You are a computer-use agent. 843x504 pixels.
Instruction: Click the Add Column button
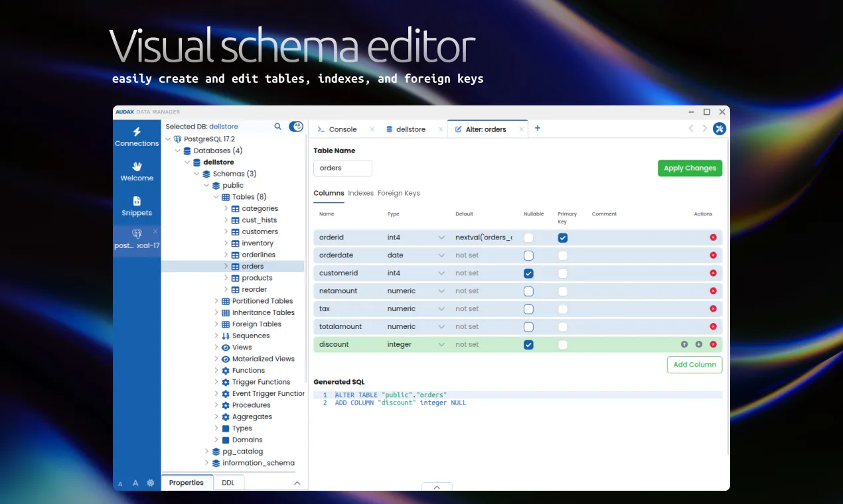[694, 365]
